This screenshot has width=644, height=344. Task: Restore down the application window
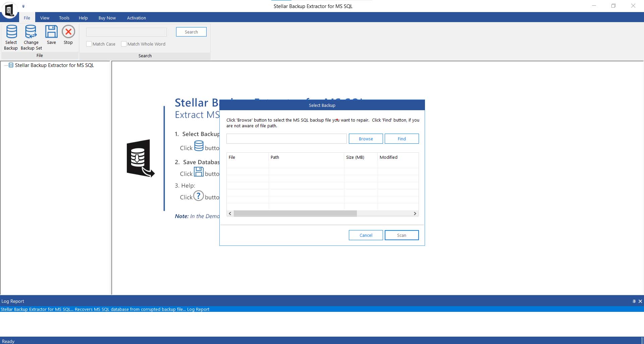pyautogui.click(x=613, y=6)
